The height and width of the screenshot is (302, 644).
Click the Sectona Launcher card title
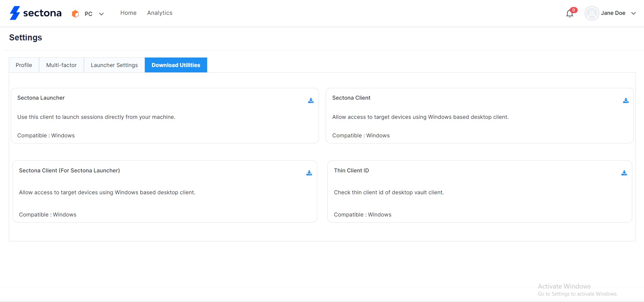click(41, 98)
